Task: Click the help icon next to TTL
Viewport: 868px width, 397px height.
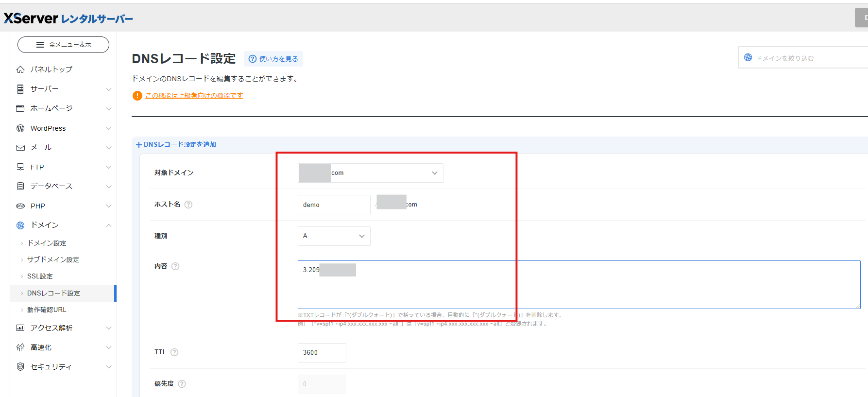Action: coord(174,352)
